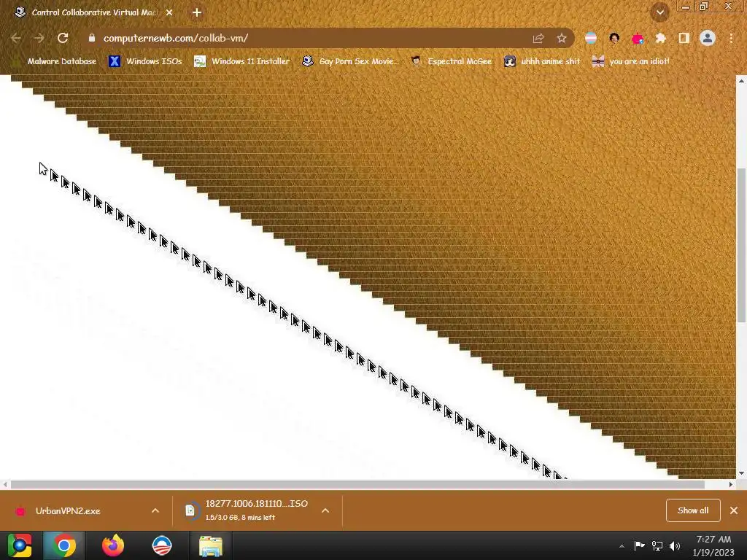Click the horizontal scrollbar thumb
Image resolution: width=747 pixels, height=560 pixels.
coord(357,484)
